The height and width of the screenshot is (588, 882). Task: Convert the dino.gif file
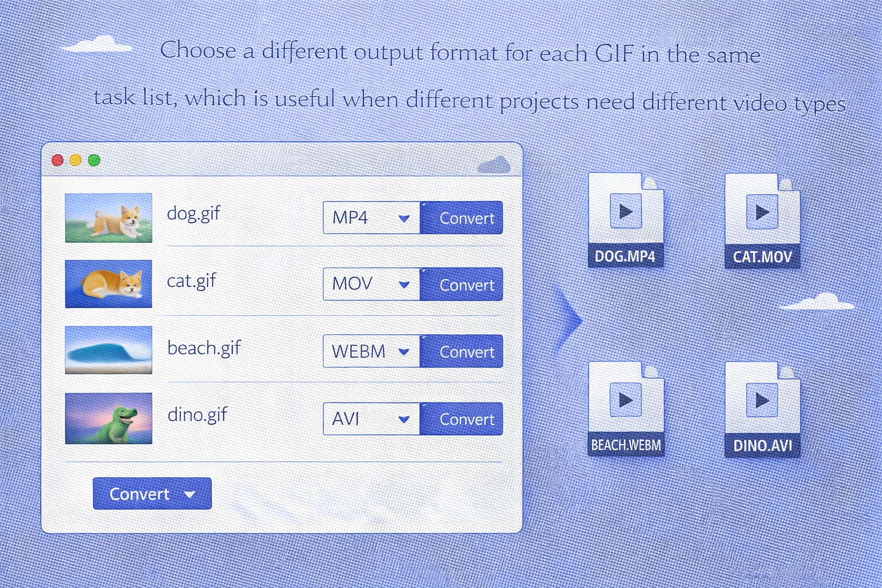[462, 419]
